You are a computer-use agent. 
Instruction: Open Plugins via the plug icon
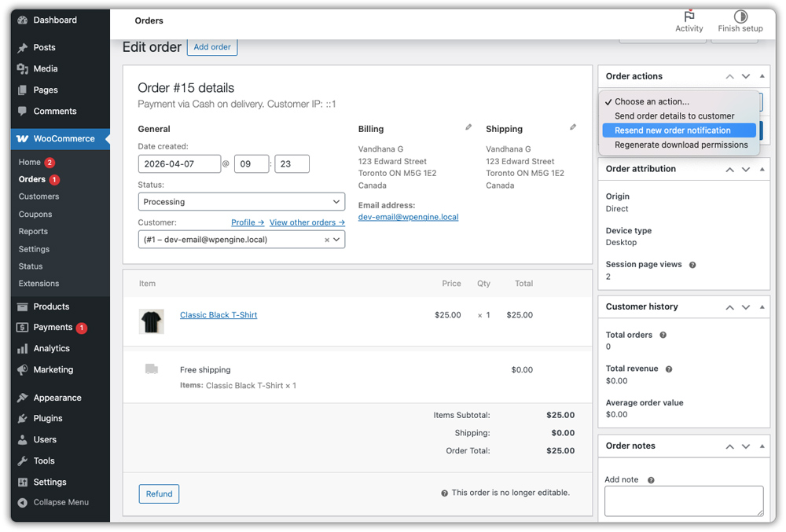(x=23, y=418)
